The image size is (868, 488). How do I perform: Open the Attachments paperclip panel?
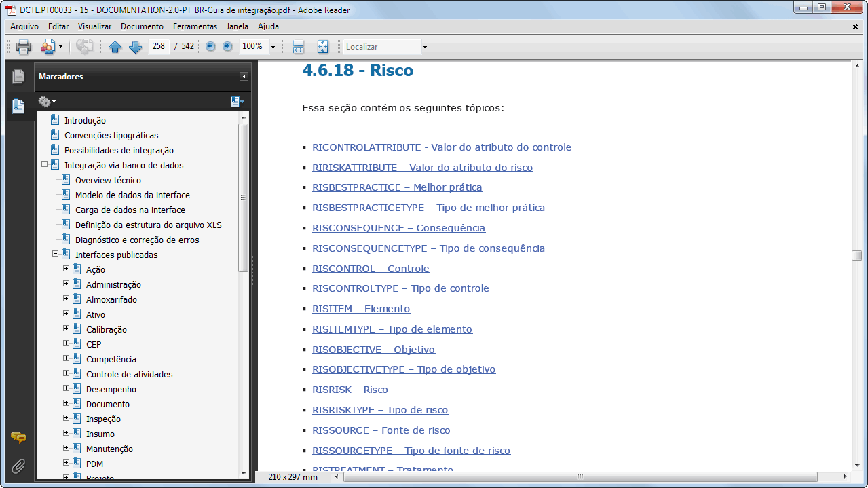(x=18, y=466)
